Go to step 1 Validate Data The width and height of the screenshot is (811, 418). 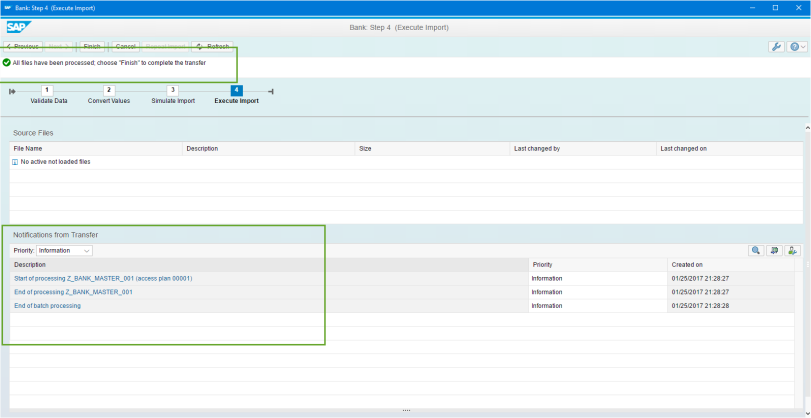coord(47,90)
